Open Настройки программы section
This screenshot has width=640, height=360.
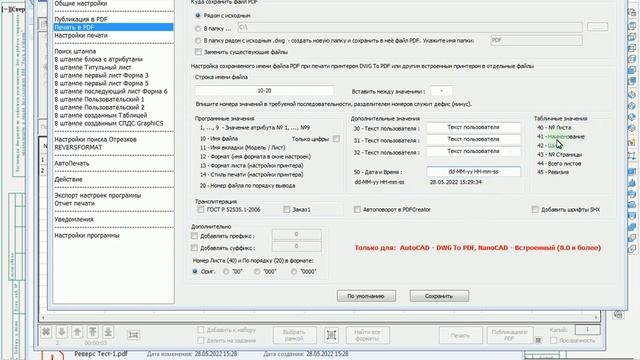coord(87,236)
